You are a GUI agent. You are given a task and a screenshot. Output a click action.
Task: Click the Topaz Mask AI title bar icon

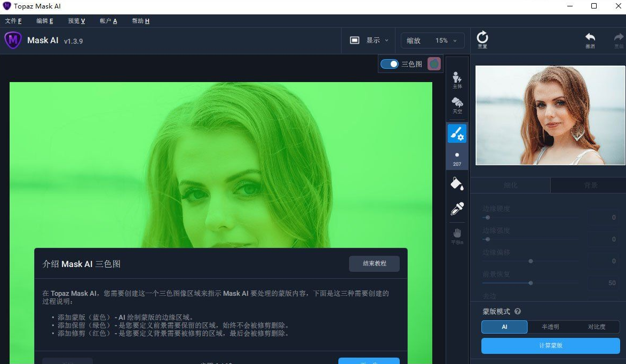(7, 6)
